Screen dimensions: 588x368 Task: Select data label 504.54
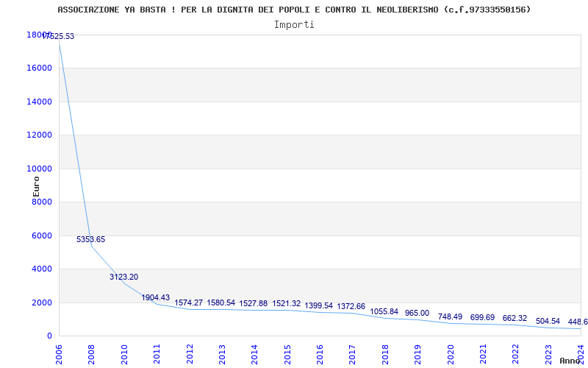(x=548, y=322)
